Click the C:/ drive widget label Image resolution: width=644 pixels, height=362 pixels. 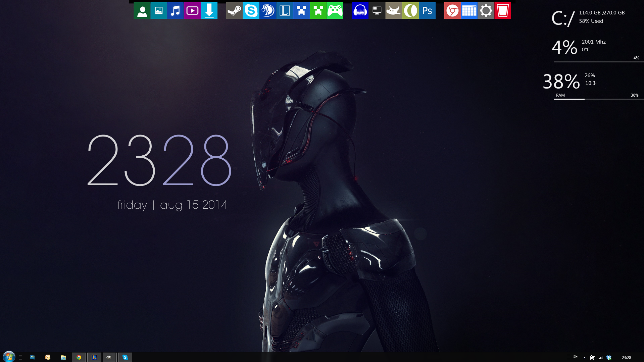tap(563, 19)
